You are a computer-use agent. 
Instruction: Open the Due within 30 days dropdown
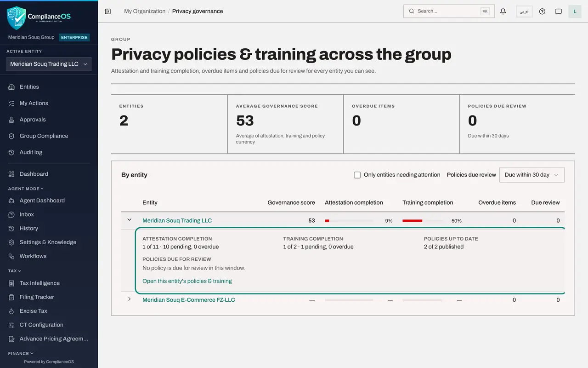pos(532,175)
